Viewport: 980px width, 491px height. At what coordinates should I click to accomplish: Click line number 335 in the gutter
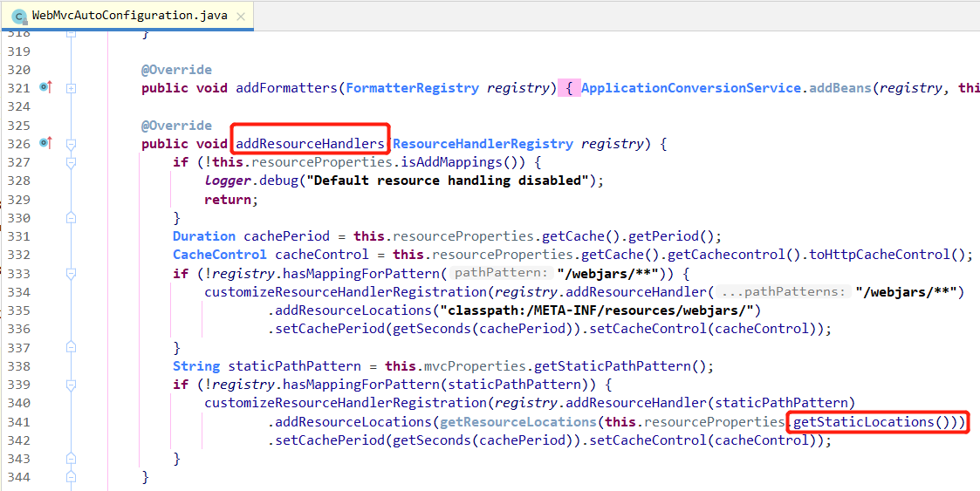click(18, 310)
